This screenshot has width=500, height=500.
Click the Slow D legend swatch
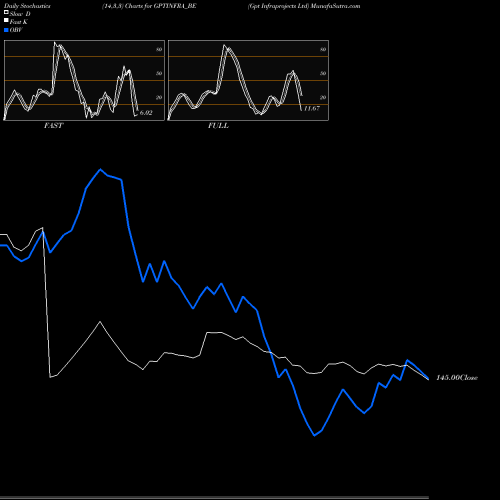6,12
